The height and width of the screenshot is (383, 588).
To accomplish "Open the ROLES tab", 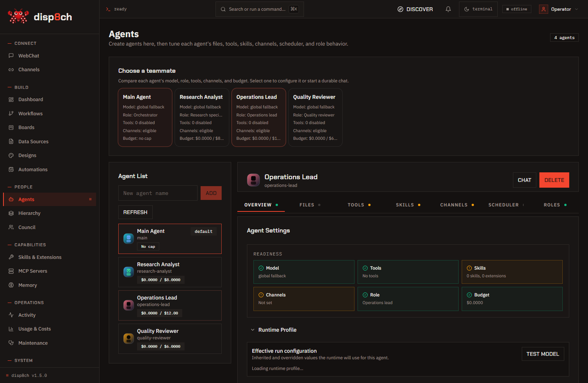I will [x=555, y=205].
